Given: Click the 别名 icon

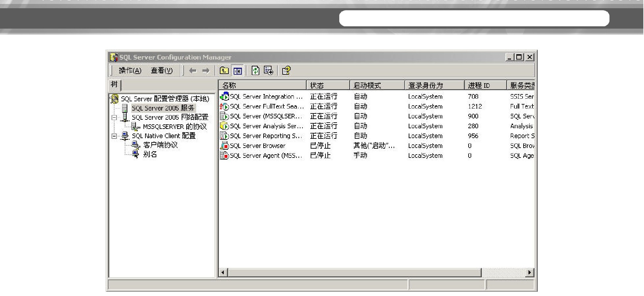Looking at the screenshot, I should (x=136, y=154).
